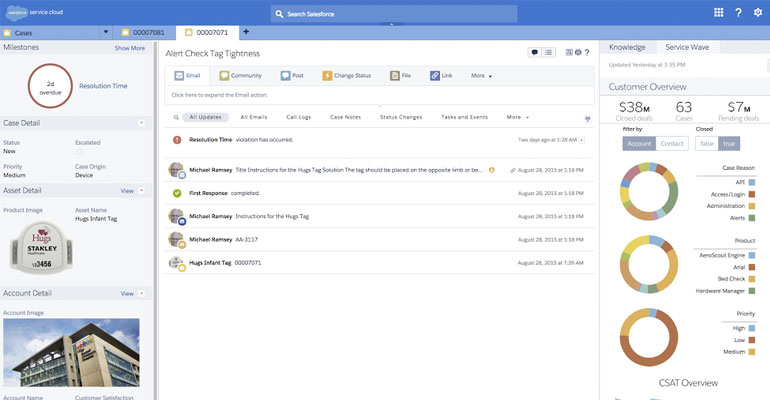Open the app launcher grid icon
The width and height of the screenshot is (770, 400).
(718, 12)
